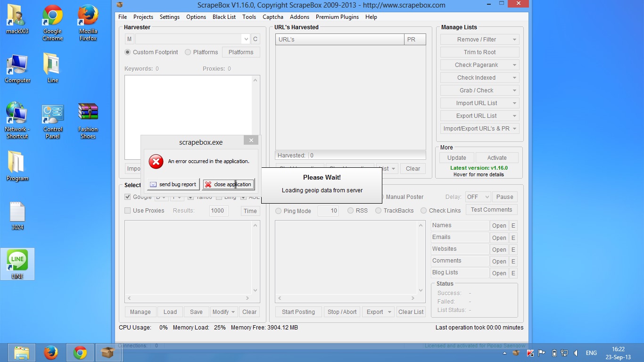Open the Delay OFF dropdown
This screenshot has height=362, width=644.
478,197
